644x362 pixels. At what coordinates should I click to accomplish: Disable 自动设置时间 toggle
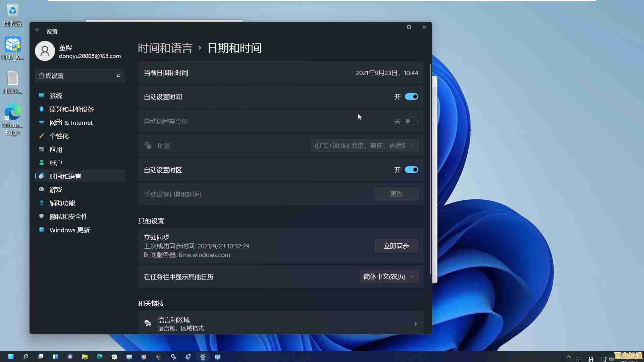click(x=411, y=97)
